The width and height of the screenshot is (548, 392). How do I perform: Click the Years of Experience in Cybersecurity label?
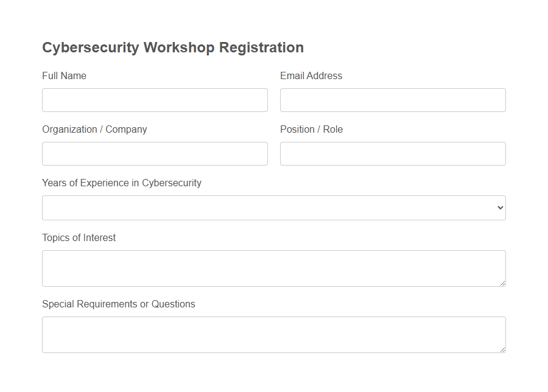tap(121, 183)
